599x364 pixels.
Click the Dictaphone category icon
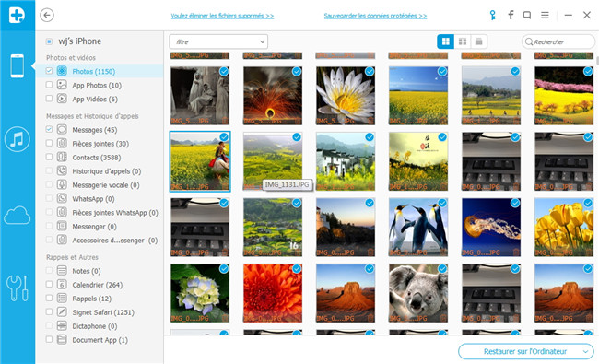(62, 326)
